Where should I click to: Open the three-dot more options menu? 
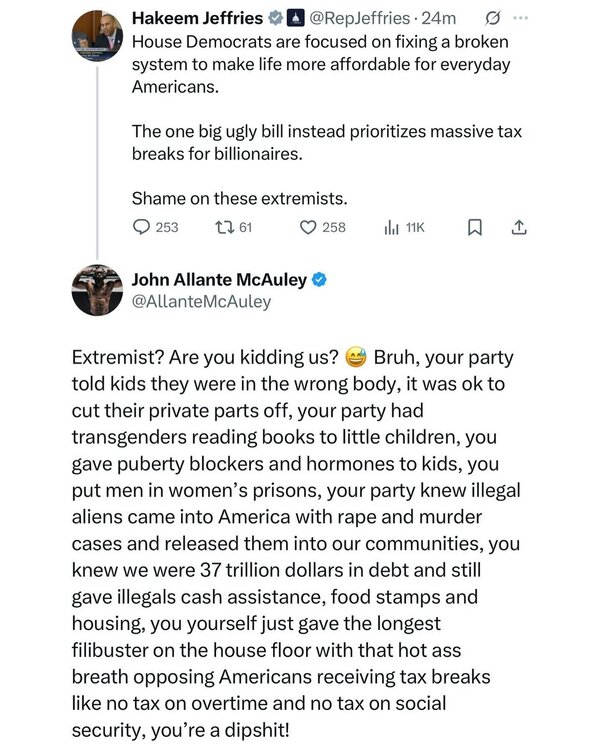click(520, 18)
